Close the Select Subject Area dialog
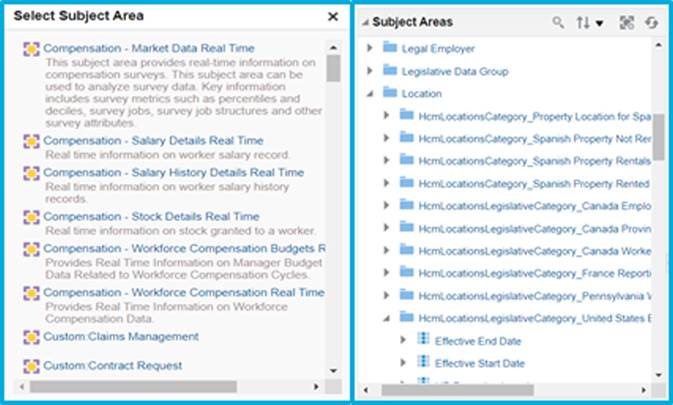Screen dimensions: 673x405 coord(333,16)
